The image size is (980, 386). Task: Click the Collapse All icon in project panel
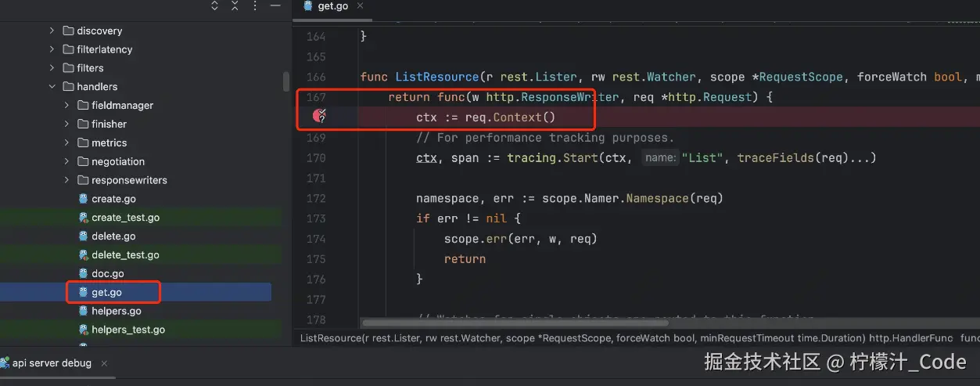[x=235, y=6]
